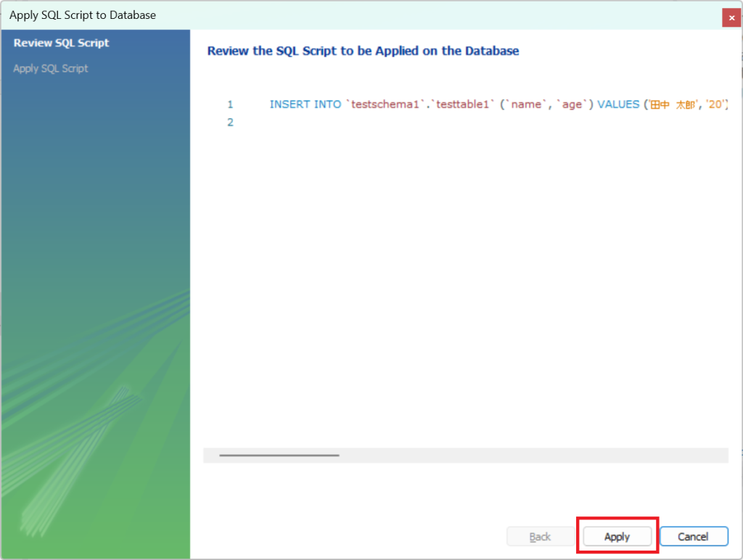Select the Apply SQL Script step
The width and height of the screenshot is (743, 560).
51,68
